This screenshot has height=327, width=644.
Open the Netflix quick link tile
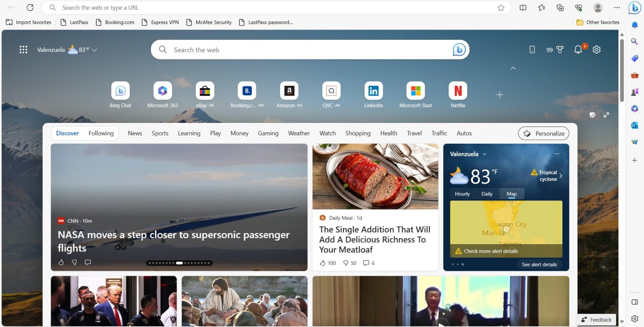point(458,91)
